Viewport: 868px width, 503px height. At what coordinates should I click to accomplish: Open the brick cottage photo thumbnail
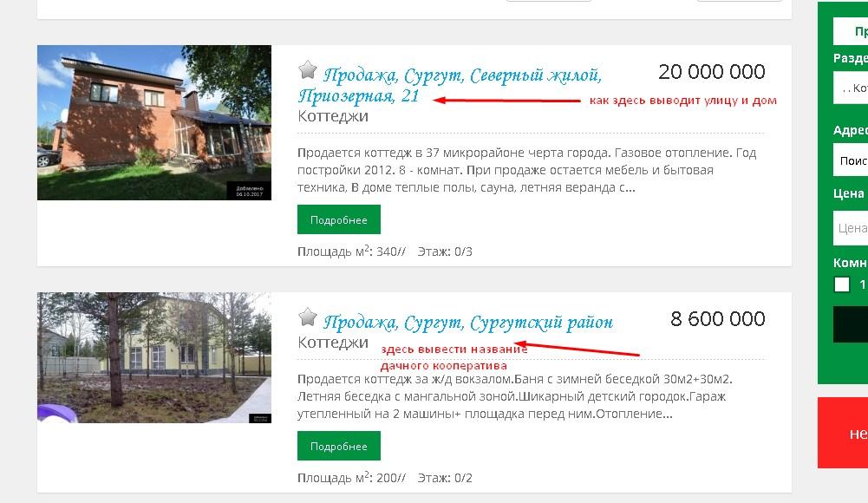point(153,122)
